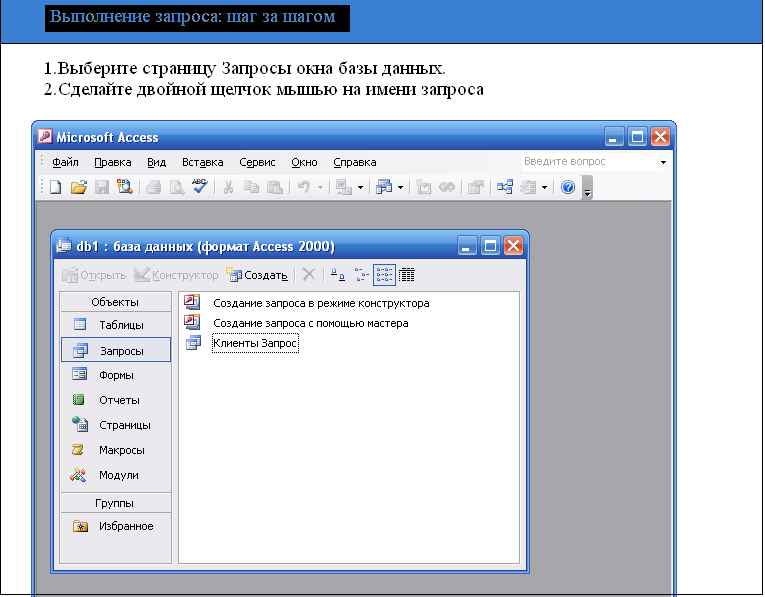
Task: Select Запросы in the objects pane
Action: point(116,350)
